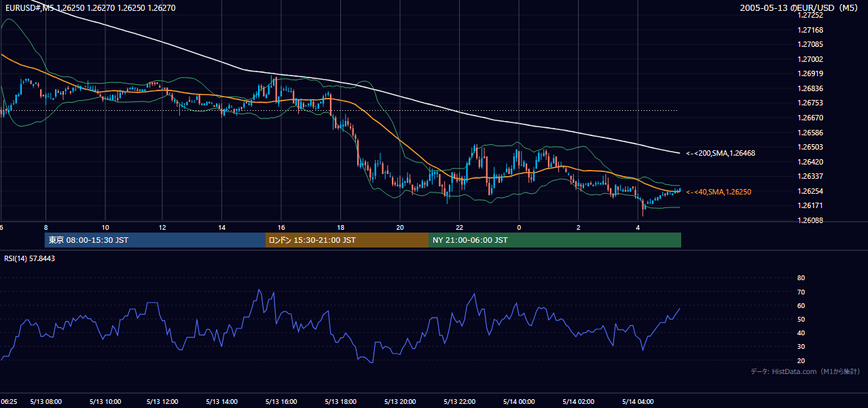Click hour label 20 below price chart
The width and height of the screenshot is (868, 408).
click(x=400, y=227)
